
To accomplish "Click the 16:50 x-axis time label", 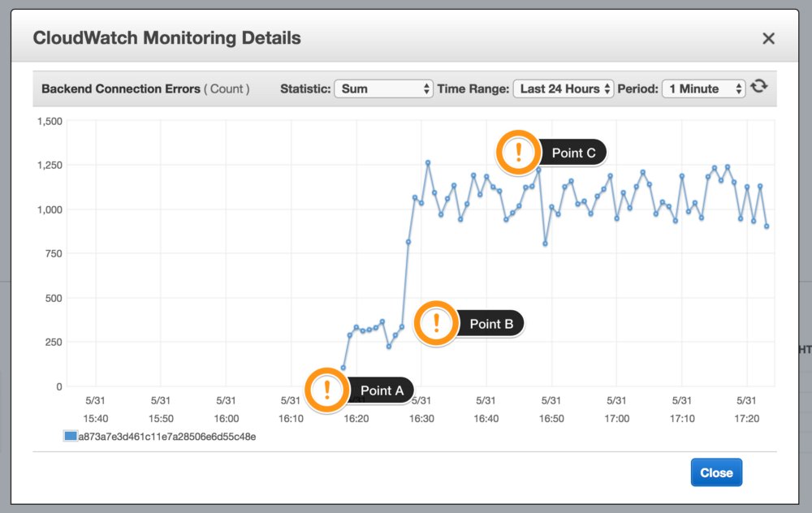I will point(551,418).
